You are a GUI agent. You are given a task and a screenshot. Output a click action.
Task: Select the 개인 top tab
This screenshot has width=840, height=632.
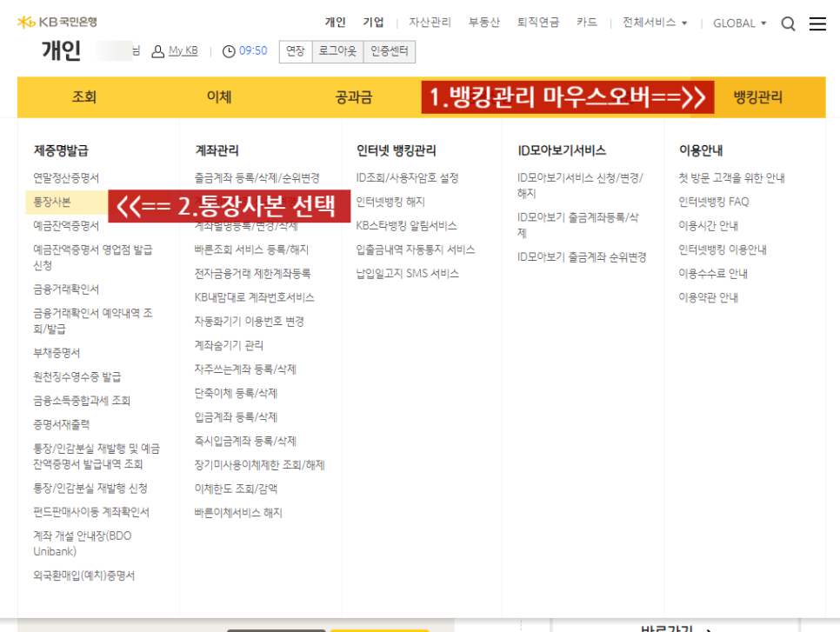[336, 23]
